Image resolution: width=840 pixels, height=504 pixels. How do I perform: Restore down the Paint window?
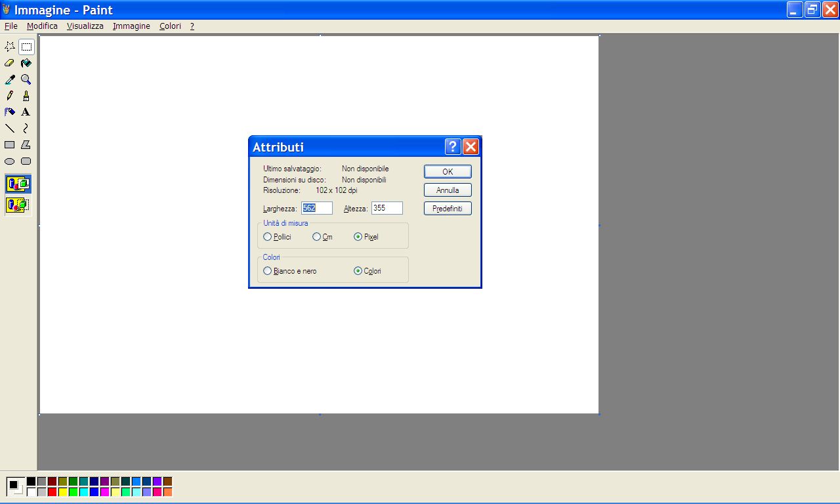812,10
